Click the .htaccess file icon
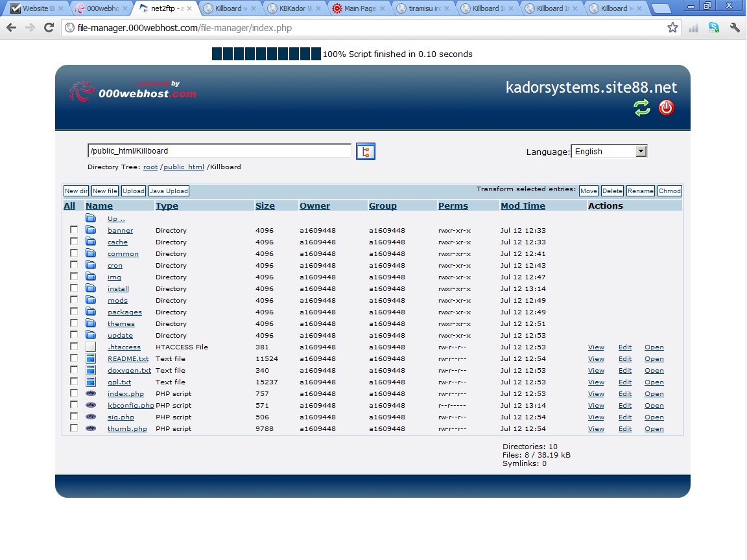 (91, 347)
